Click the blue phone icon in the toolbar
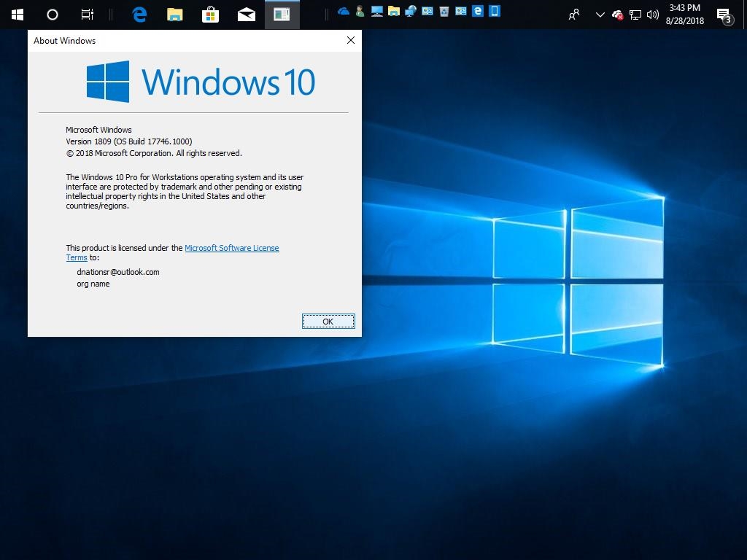This screenshot has height=560, width=747. coord(495,11)
